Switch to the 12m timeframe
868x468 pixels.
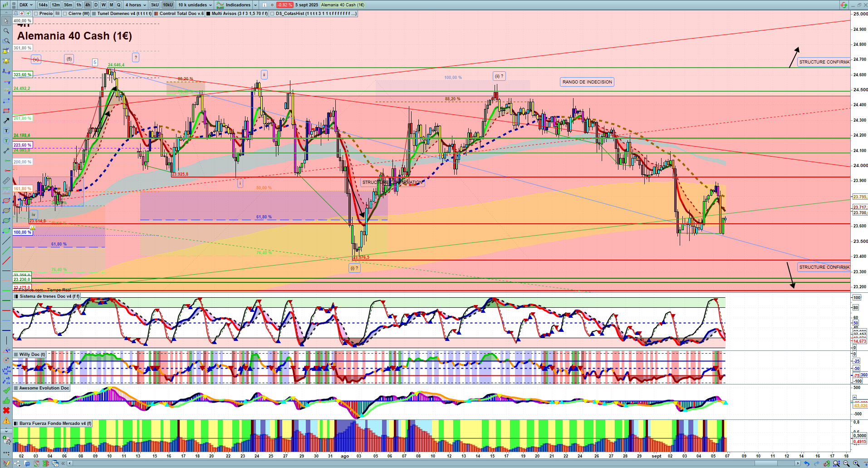pos(55,5)
